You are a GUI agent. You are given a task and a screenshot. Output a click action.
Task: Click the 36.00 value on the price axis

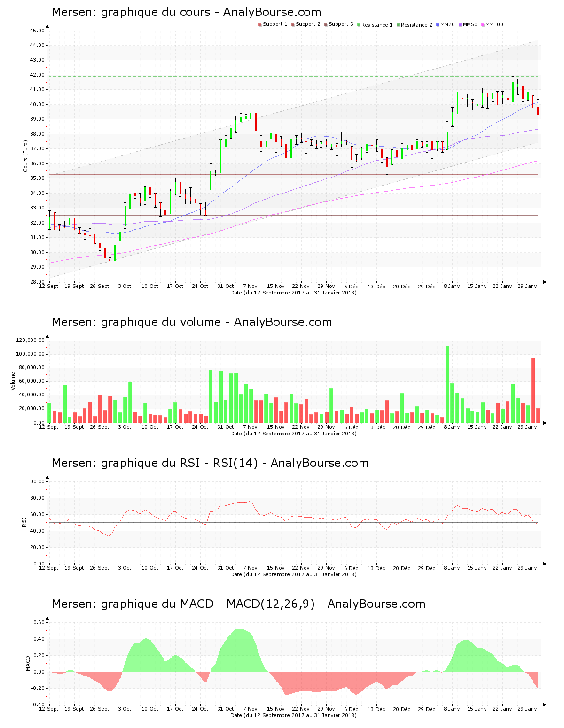[x=37, y=163]
